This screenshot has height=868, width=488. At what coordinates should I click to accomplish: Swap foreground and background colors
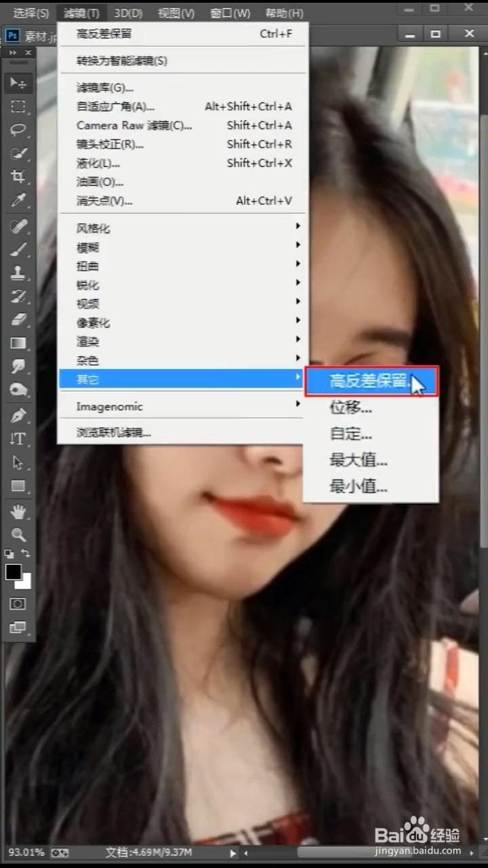(26, 553)
